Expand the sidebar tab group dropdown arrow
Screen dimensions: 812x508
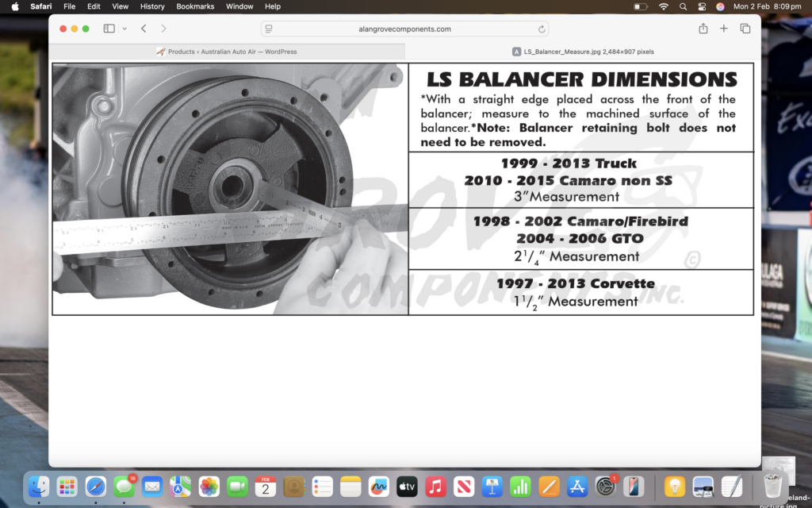(124, 29)
